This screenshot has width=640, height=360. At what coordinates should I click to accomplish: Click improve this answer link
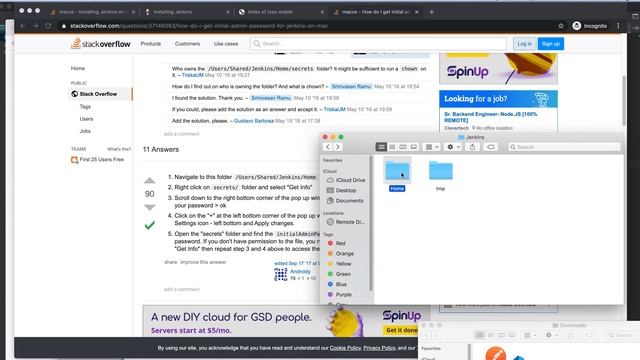pos(203,262)
